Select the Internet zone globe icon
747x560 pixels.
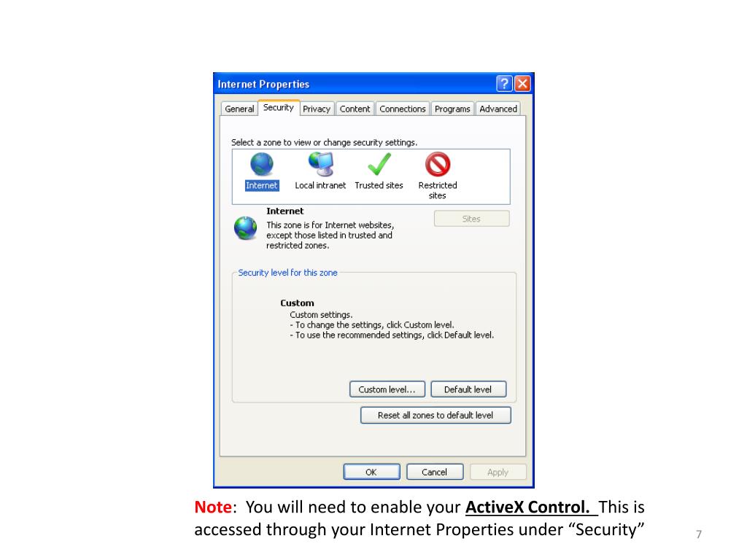[x=262, y=164]
